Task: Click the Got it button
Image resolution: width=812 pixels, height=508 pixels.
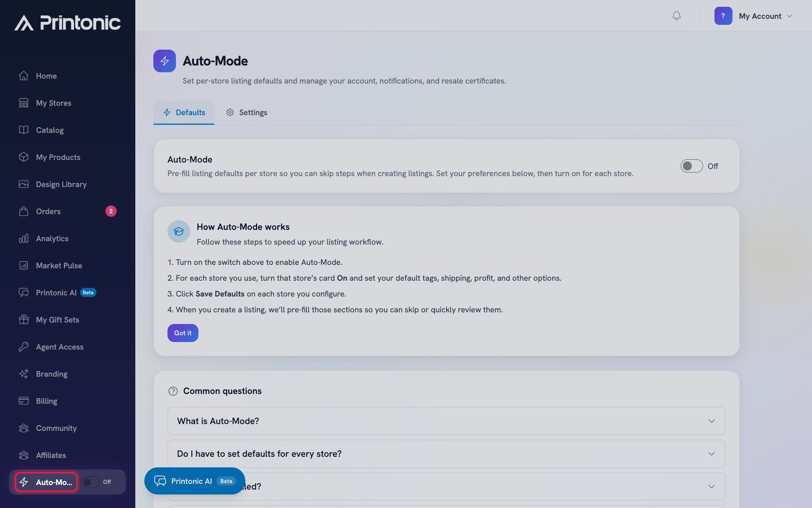Action: (x=183, y=333)
